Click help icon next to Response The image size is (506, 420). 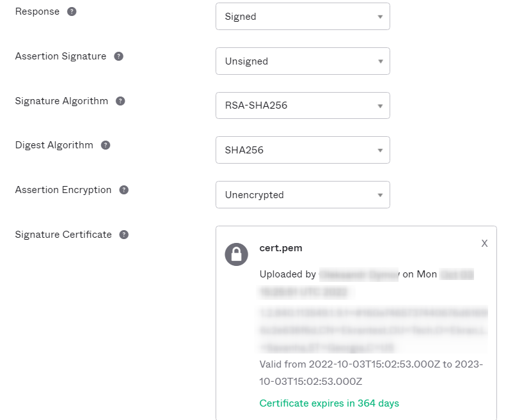(72, 12)
